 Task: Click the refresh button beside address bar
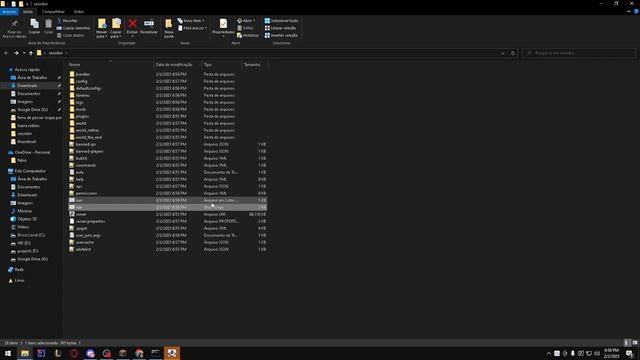click(513, 53)
